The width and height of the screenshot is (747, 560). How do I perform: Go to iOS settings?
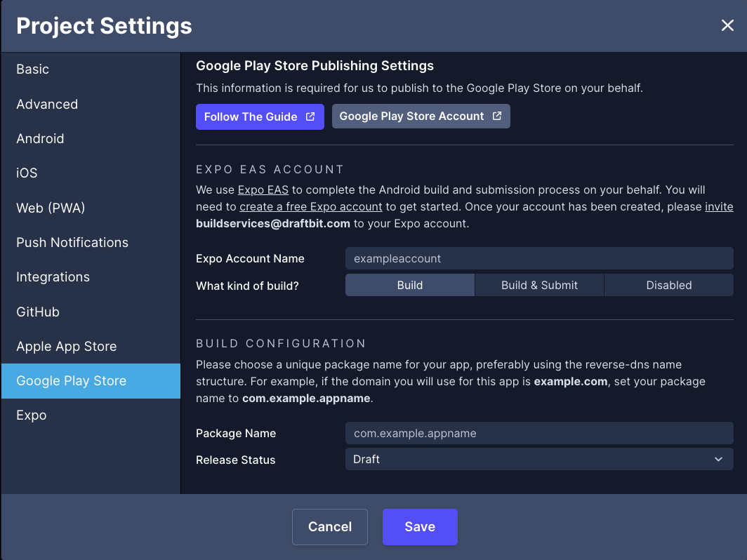(91, 173)
